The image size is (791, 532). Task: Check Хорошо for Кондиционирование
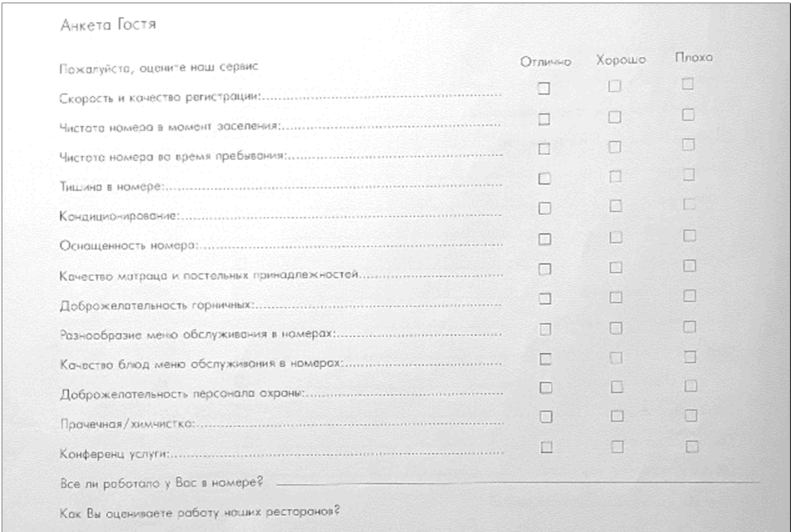(615, 206)
